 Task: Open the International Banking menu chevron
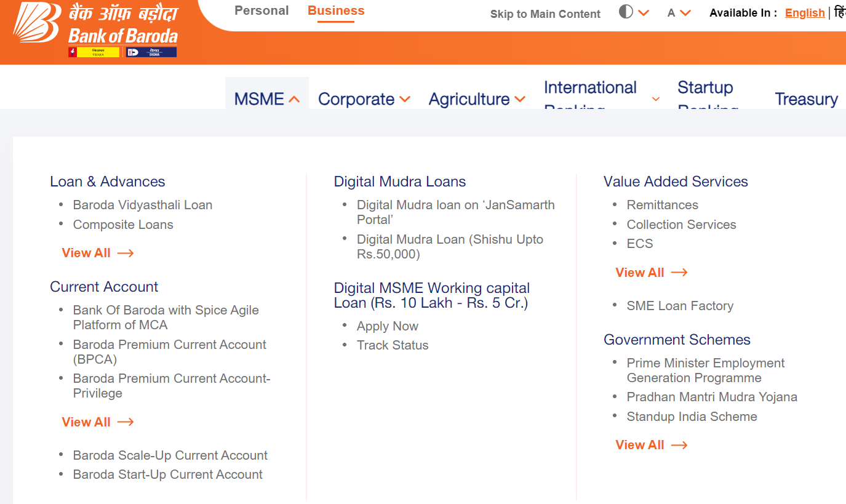pos(656,99)
